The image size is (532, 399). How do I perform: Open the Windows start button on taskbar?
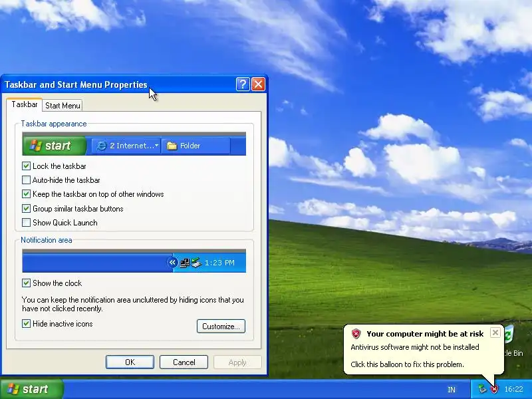[x=31, y=389]
